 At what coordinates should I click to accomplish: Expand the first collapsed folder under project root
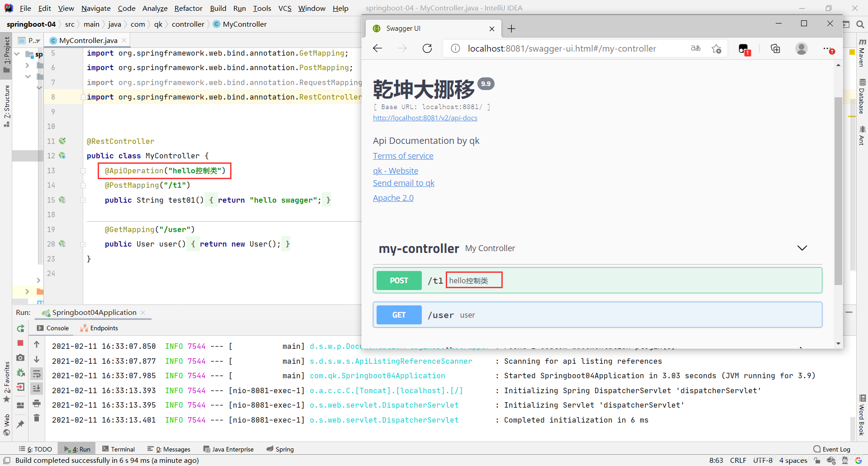coord(27,66)
